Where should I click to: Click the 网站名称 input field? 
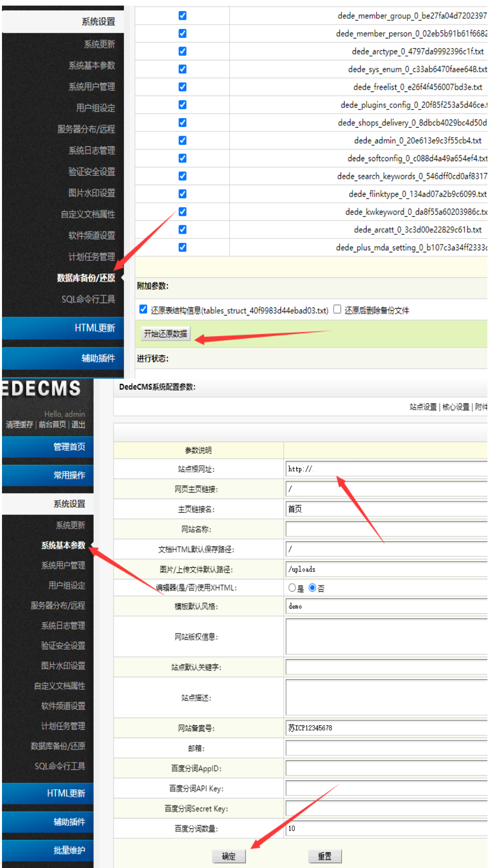coord(386,529)
